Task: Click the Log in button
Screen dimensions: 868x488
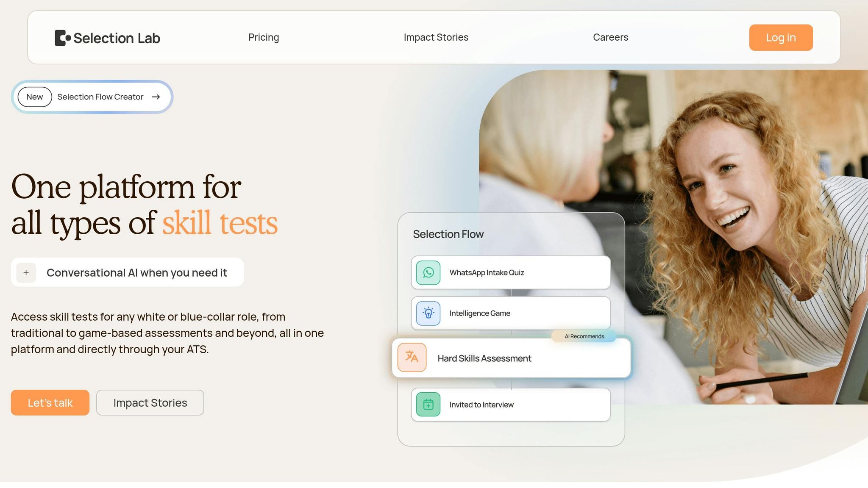Action: (781, 38)
